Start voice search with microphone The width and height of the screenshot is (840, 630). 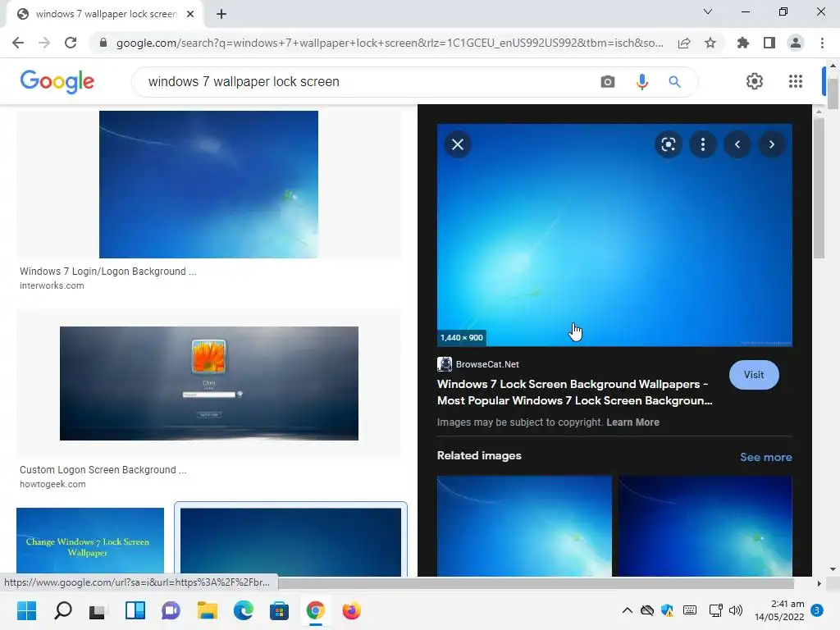point(641,81)
